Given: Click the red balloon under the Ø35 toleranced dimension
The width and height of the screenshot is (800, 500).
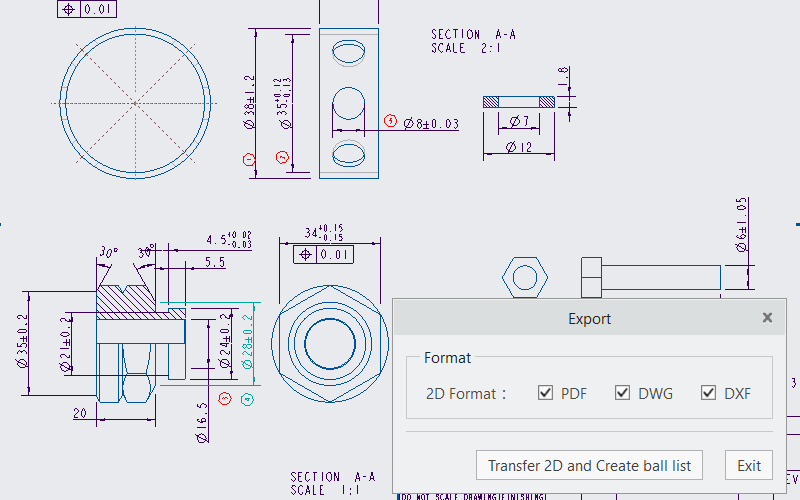Looking at the screenshot, I should [x=282, y=157].
